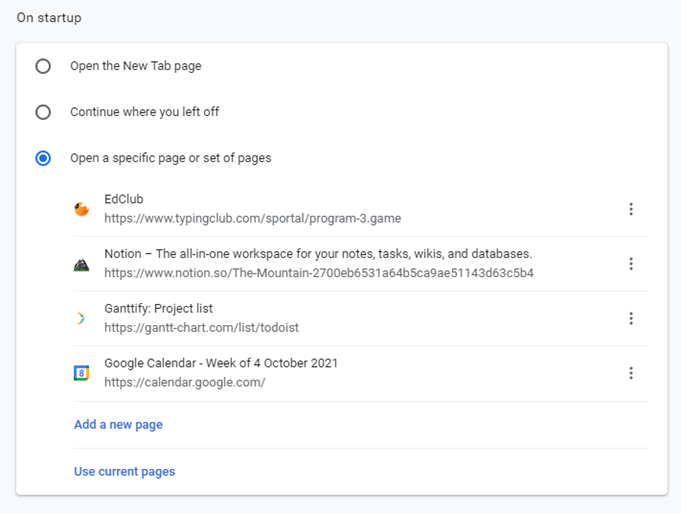Click the Notion all-in-one workspace title
The height and width of the screenshot is (514, 681).
317,254
